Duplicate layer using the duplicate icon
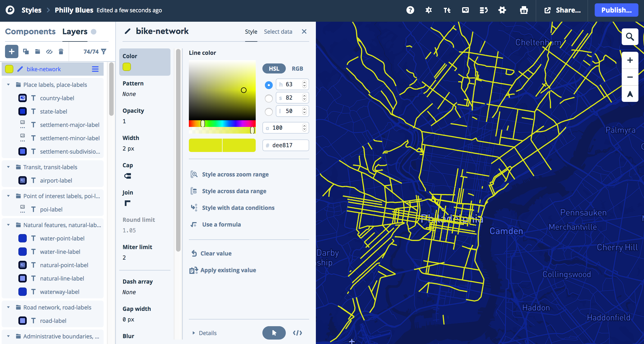Viewport: 644px width, 344px height. click(26, 51)
